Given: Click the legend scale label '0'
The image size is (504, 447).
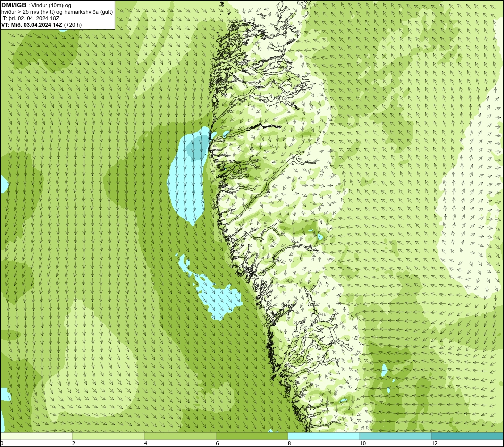Looking at the screenshot, I should pos(2,443).
